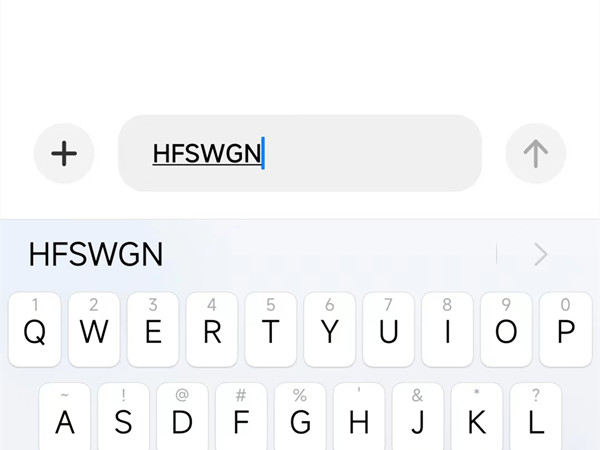Image resolution: width=600 pixels, height=450 pixels.
Task: Tap the O key
Action: (506, 329)
